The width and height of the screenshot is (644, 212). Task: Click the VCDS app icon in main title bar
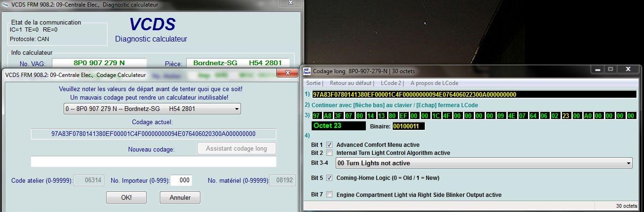[5, 4]
